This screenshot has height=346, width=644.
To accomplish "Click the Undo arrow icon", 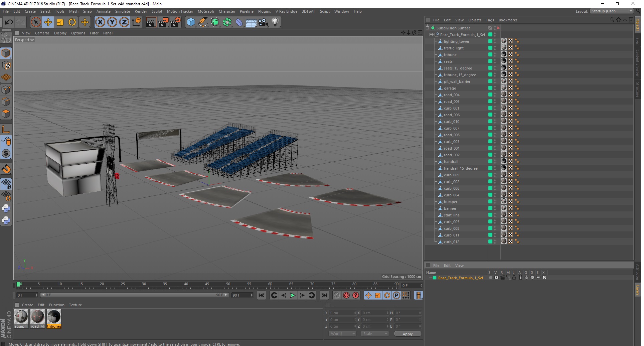I will point(9,22).
